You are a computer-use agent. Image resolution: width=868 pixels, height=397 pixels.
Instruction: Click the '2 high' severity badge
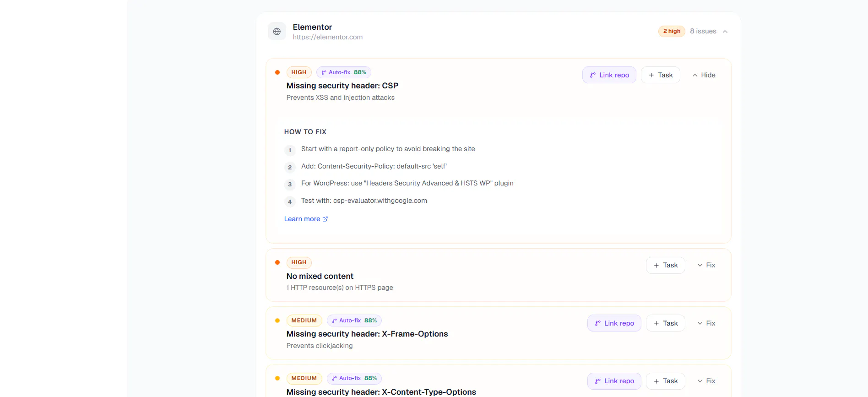point(672,31)
